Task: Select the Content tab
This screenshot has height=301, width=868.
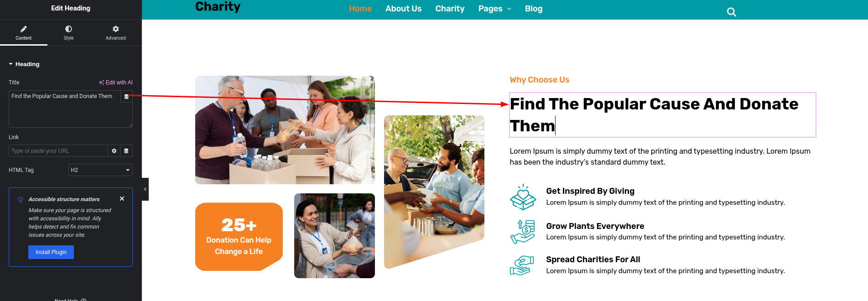Action: tap(24, 32)
